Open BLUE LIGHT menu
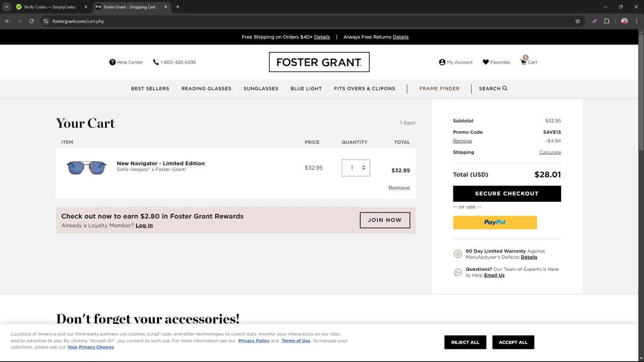The width and height of the screenshot is (644, 362). 306,88
